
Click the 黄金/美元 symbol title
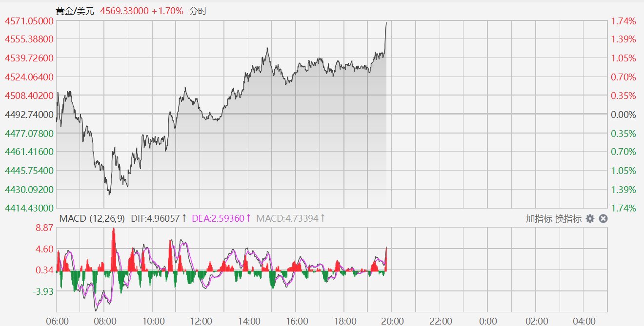[x=75, y=11]
